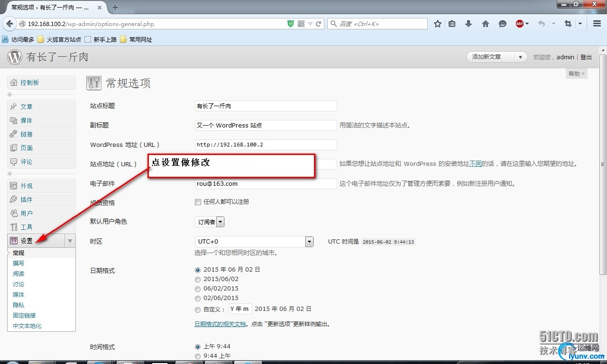Click the pages icon beside 页面

[x=14, y=148]
